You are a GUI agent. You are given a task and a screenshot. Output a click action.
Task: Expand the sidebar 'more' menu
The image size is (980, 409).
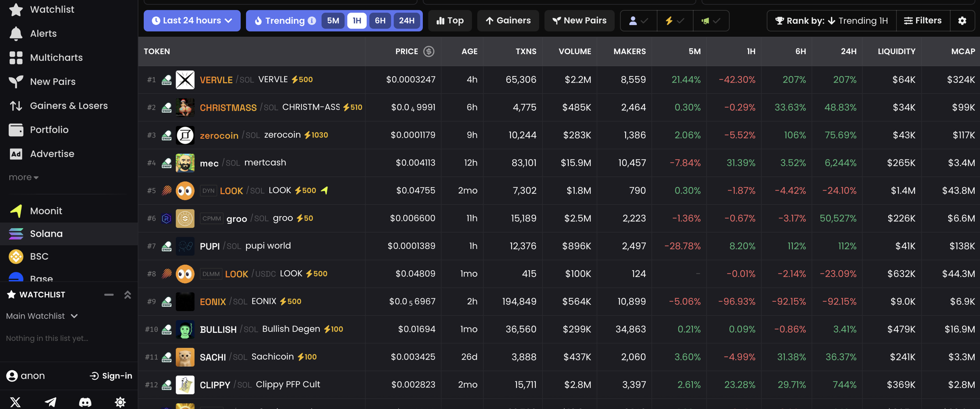pos(23,177)
